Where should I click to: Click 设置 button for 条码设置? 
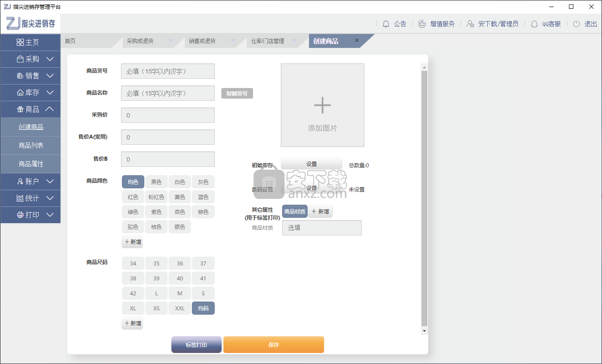[312, 188]
